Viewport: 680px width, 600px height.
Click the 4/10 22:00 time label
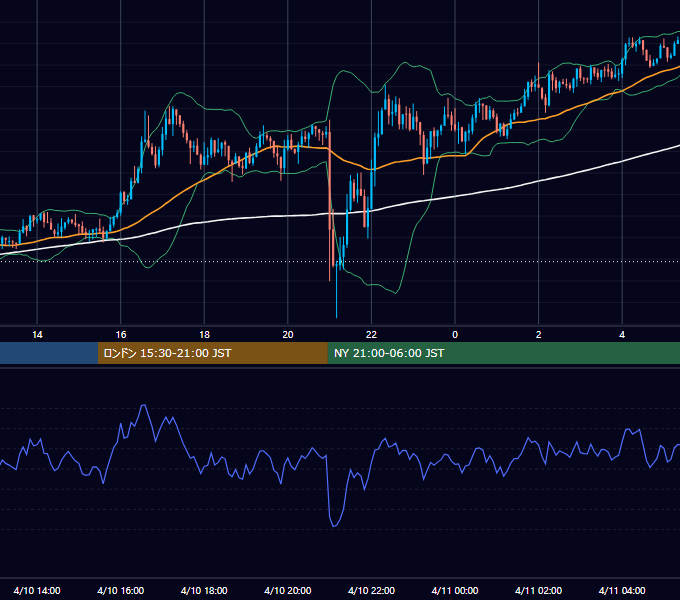coord(371,590)
